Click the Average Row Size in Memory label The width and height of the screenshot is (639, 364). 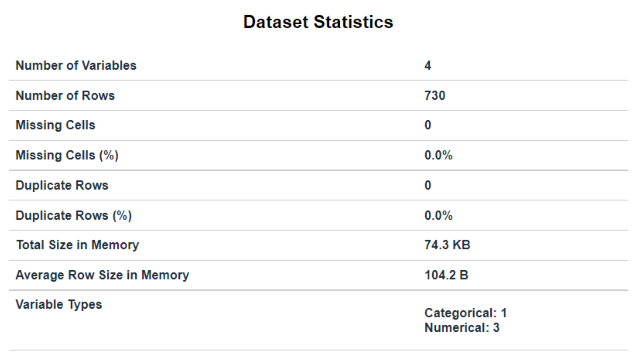(102, 275)
